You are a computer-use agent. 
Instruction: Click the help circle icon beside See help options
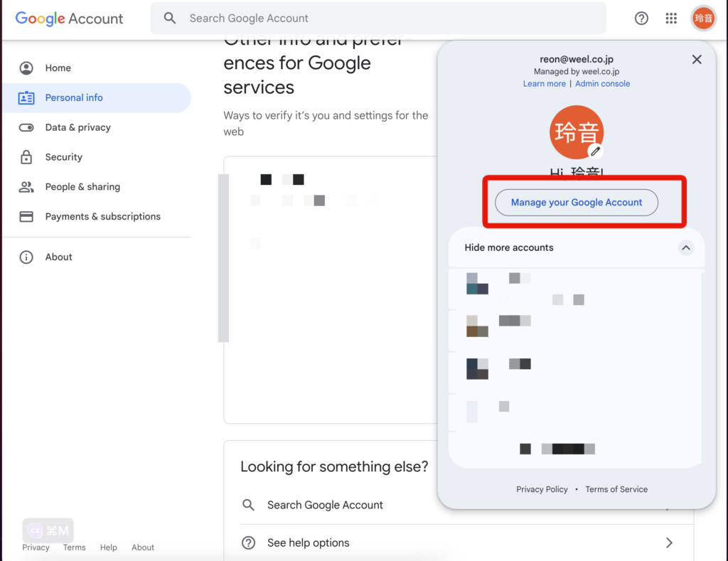tap(248, 543)
